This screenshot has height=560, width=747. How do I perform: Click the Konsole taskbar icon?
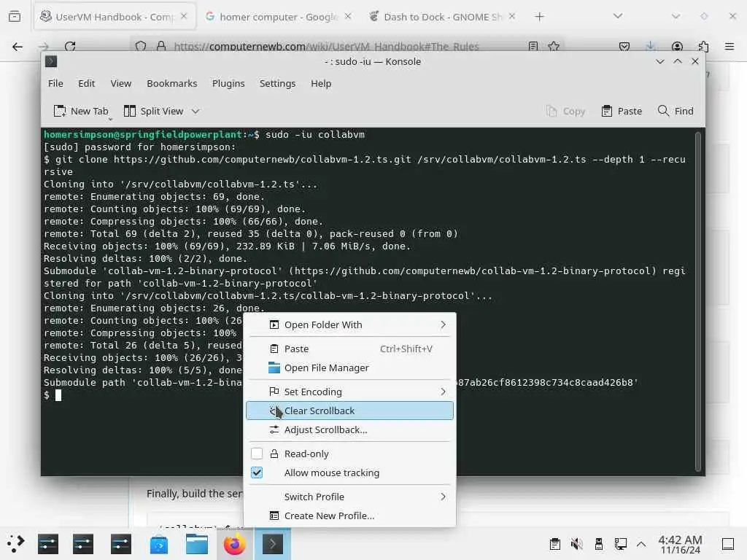[x=273, y=544]
